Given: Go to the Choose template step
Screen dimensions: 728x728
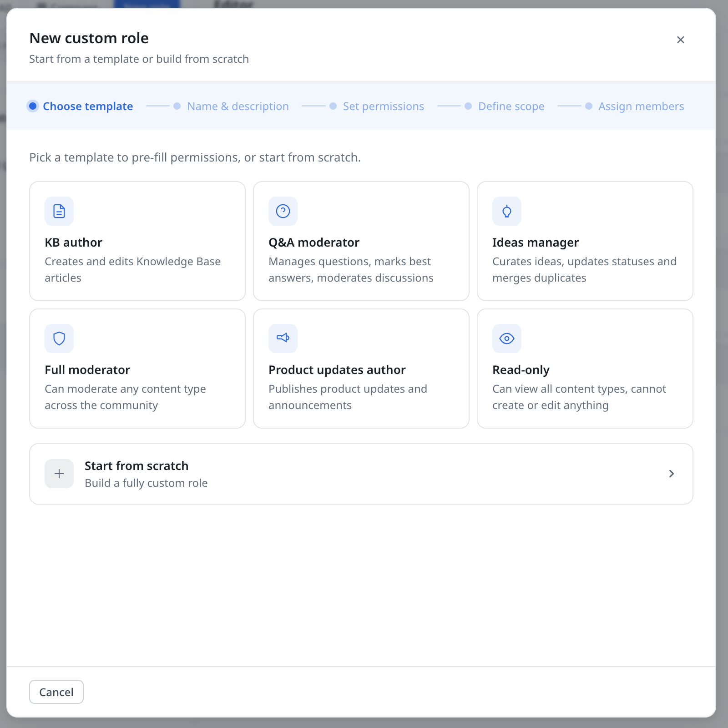Looking at the screenshot, I should [88, 106].
